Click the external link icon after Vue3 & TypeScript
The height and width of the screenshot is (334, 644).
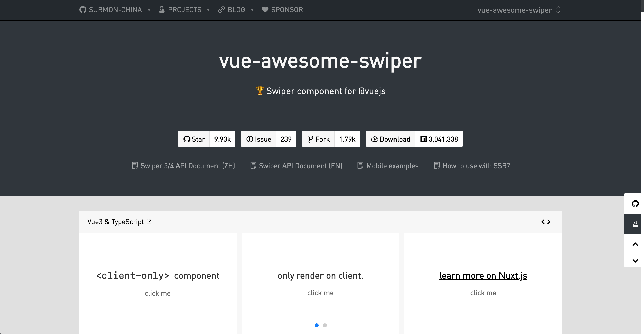coord(149,222)
